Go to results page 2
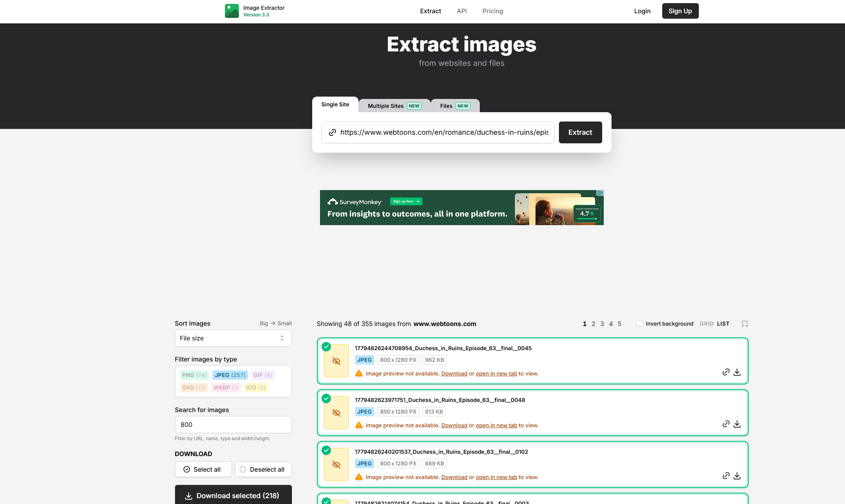This screenshot has height=504, width=845. 593,324
